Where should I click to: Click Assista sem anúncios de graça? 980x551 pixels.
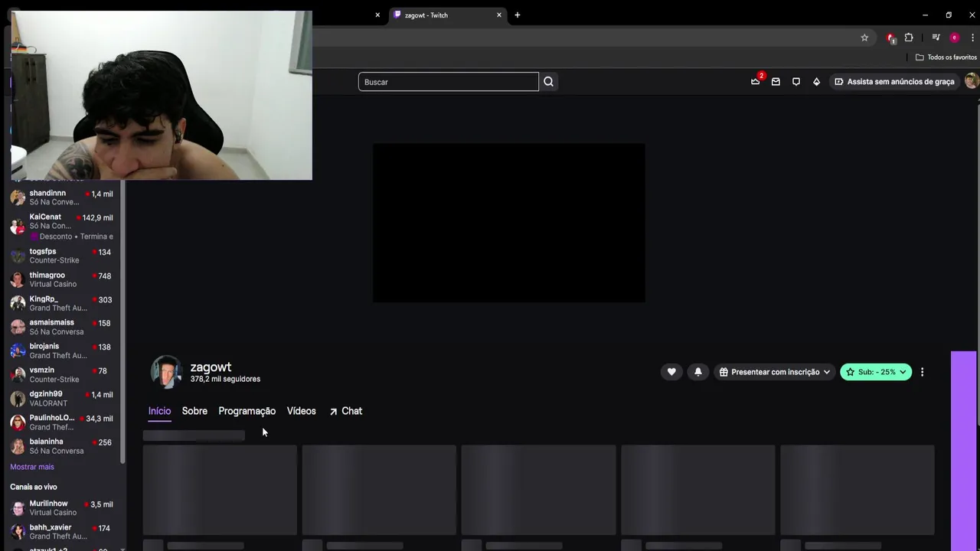894,82
